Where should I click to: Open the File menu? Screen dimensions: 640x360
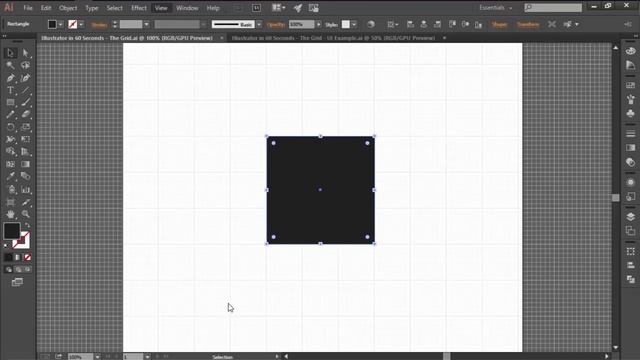(x=28, y=8)
